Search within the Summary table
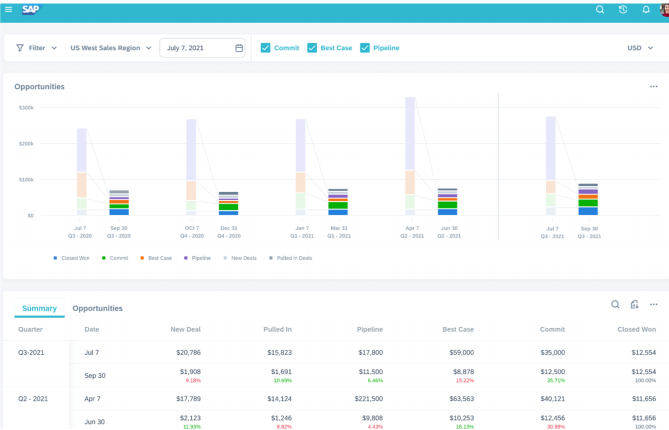Screen dimensions: 669x430 pos(615,304)
